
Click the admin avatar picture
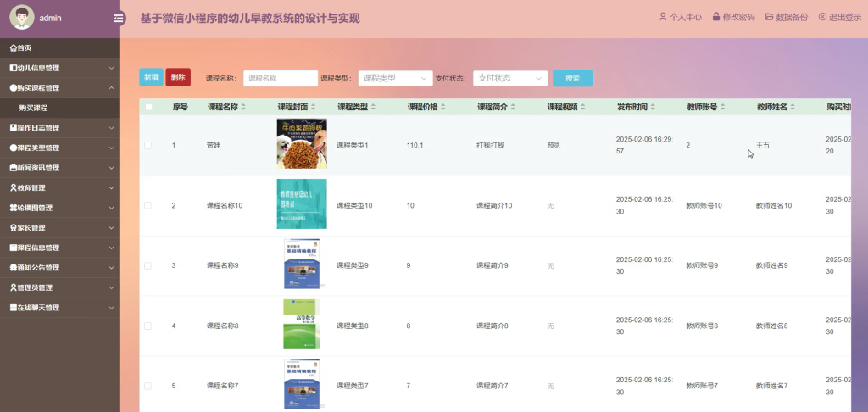coord(21,18)
